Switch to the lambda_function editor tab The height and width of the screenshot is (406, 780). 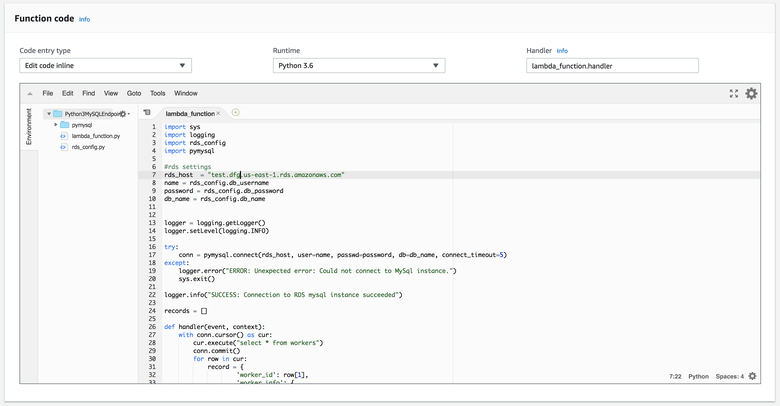(190, 113)
